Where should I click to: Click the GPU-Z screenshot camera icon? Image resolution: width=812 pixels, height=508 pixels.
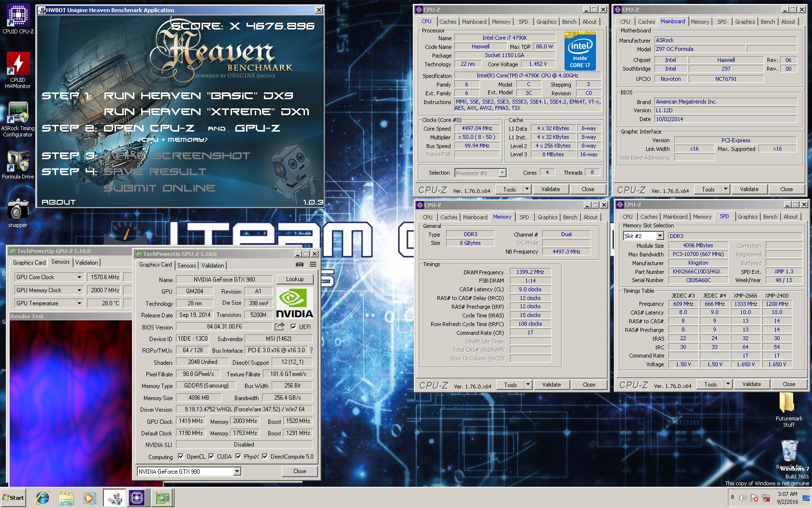point(300,265)
